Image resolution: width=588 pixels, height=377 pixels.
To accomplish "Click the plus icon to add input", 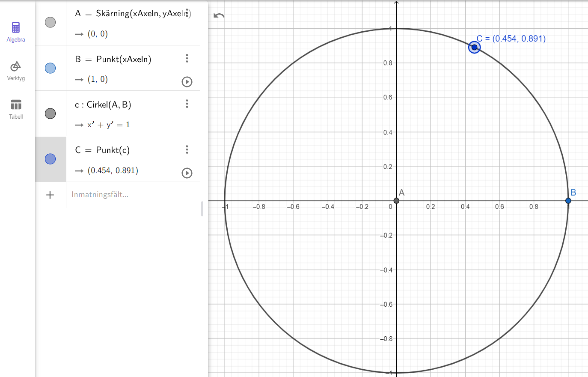I will coord(50,195).
